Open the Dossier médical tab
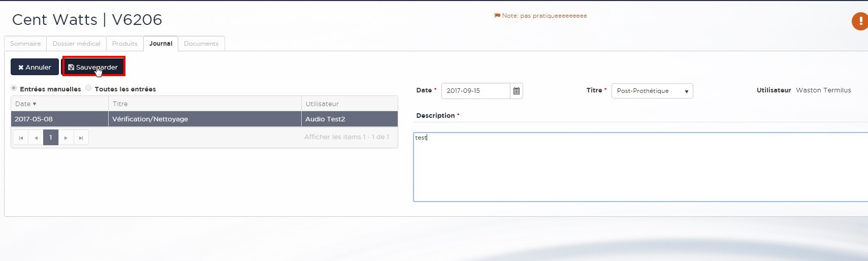This screenshot has height=261, width=868. (x=76, y=44)
